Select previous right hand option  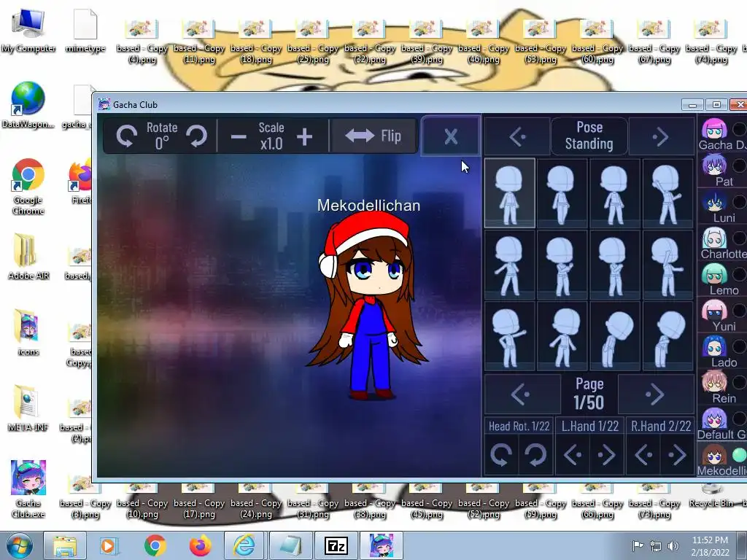643,455
